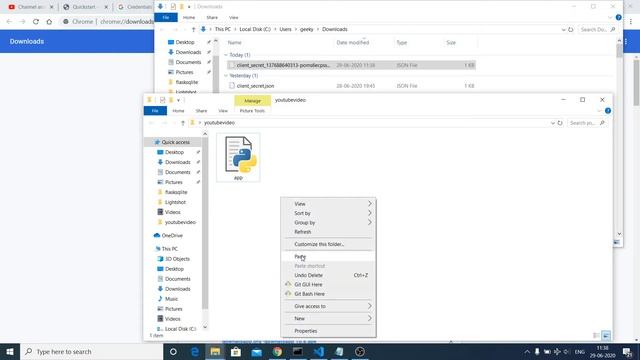
Task: Switch to details view button
Action: (x=596, y=335)
